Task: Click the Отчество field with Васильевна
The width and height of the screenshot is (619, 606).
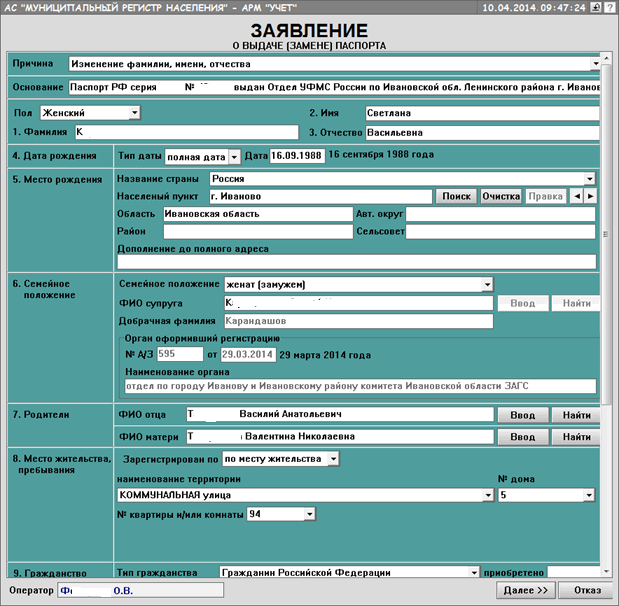Action: click(x=482, y=133)
